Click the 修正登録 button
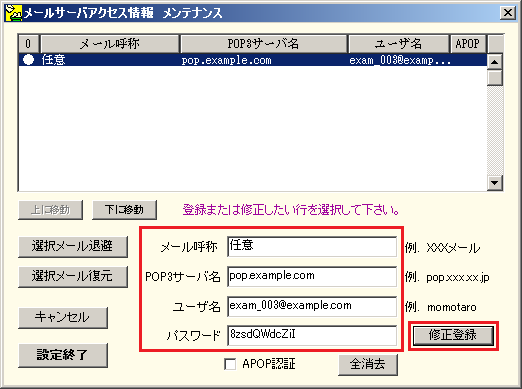 tap(453, 335)
